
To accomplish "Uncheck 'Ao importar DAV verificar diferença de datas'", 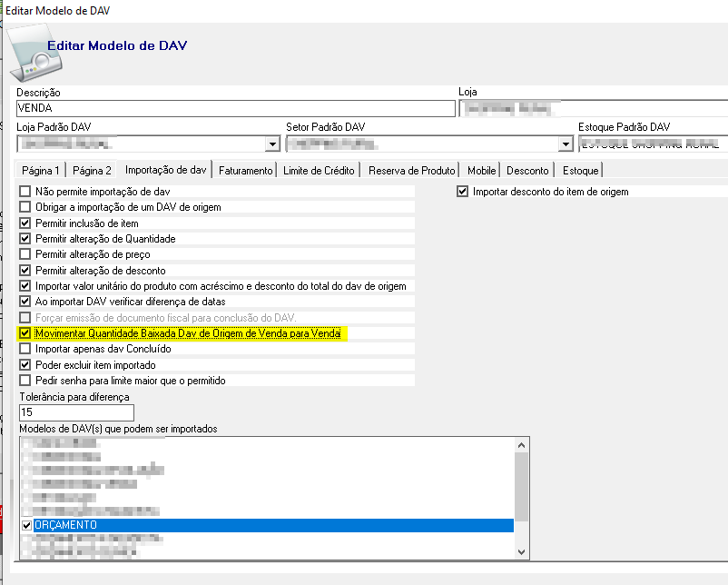I will 25,302.
